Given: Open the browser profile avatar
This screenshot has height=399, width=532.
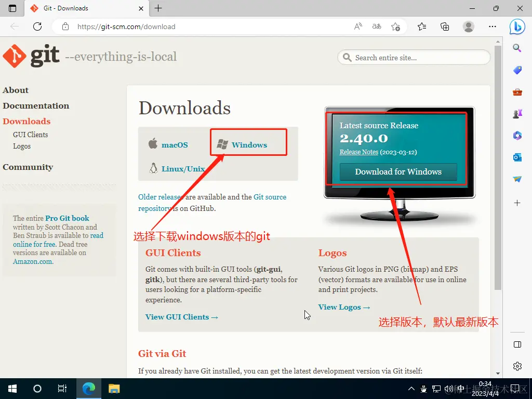Looking at the screenshot, I should 469,26.
